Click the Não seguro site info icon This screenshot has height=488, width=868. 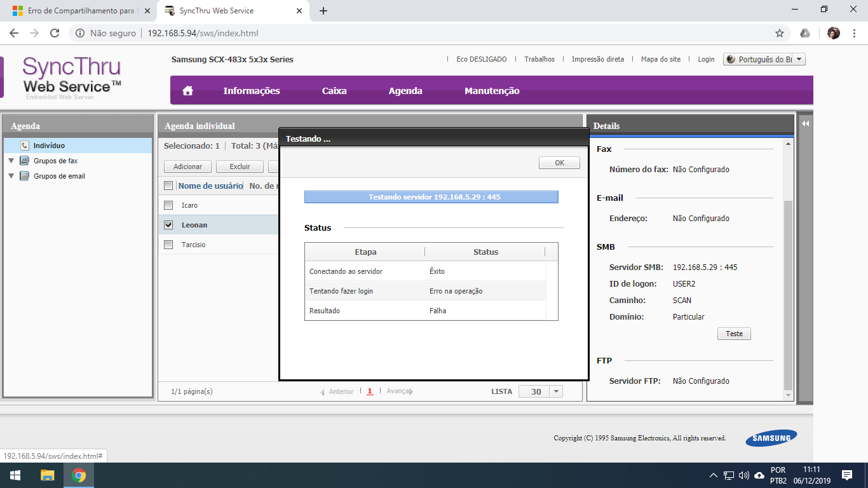pos(80,33)
